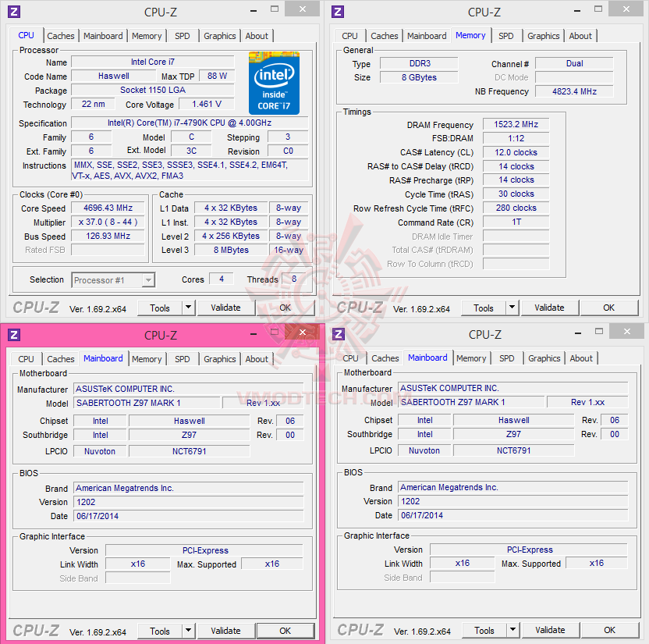The image size is (649, 644).
Task: Select the CPU tab in the gray Mainboard window
Action: 350,358
